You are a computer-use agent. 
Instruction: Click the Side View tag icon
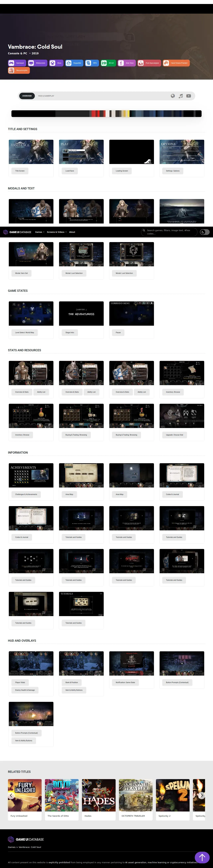click(x=121, y=63)
